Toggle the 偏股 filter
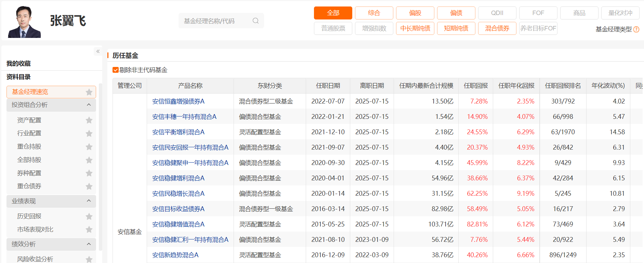The height and width of the screenshot is (263, 644). pos(415,13)
